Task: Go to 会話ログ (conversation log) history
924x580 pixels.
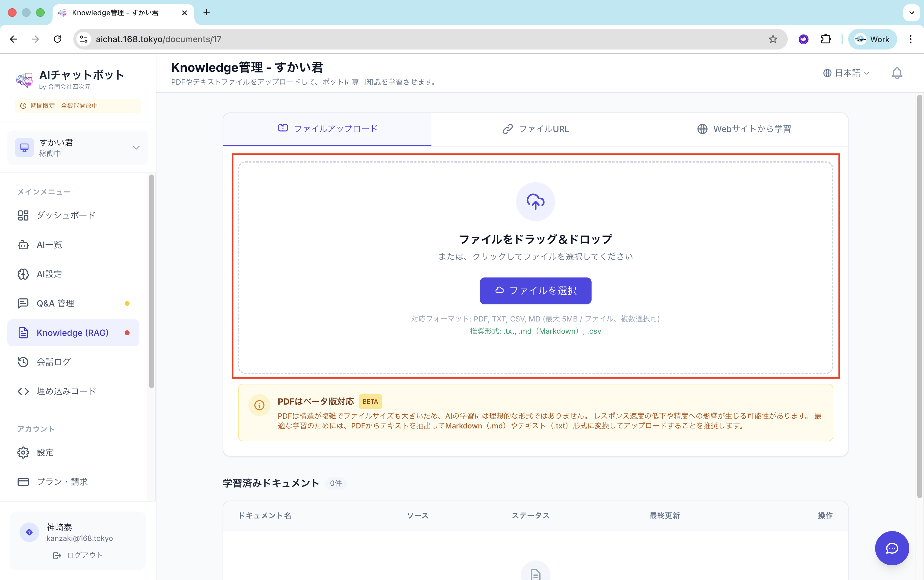Action: [53, 362]
